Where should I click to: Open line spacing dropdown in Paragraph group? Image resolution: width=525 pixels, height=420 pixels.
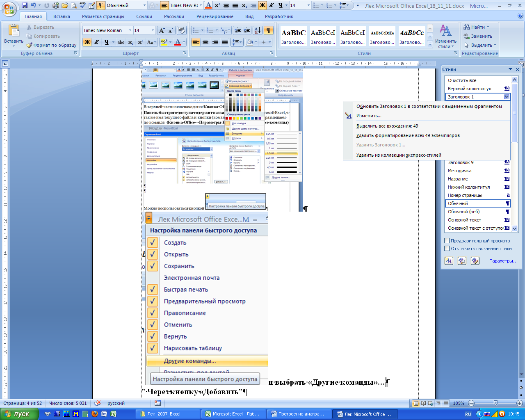tap(237, 42)
